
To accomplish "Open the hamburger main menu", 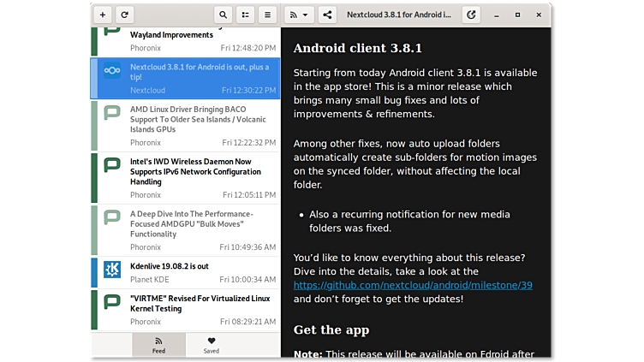I will (268, 15).
